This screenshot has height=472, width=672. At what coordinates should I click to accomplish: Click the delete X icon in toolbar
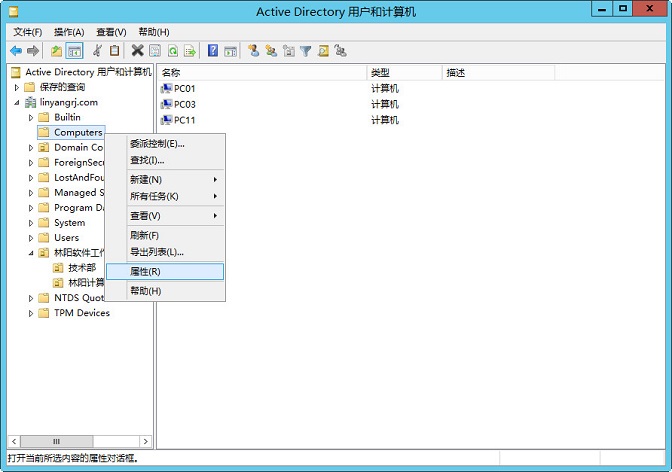(x=137, y=51)
